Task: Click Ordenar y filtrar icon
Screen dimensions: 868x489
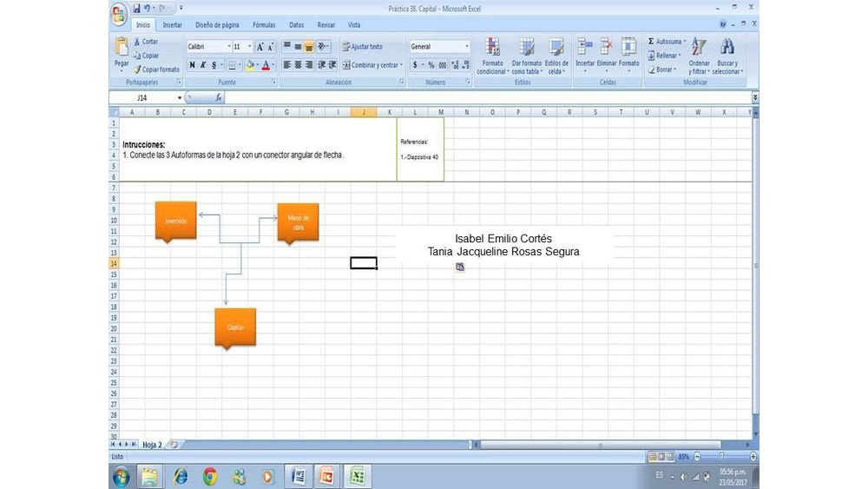Action: pos(699,50)
